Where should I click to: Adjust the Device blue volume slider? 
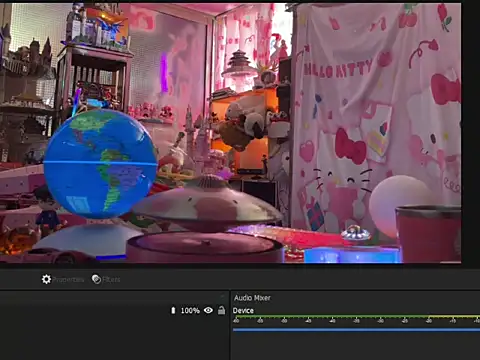[x=356, y=330]
